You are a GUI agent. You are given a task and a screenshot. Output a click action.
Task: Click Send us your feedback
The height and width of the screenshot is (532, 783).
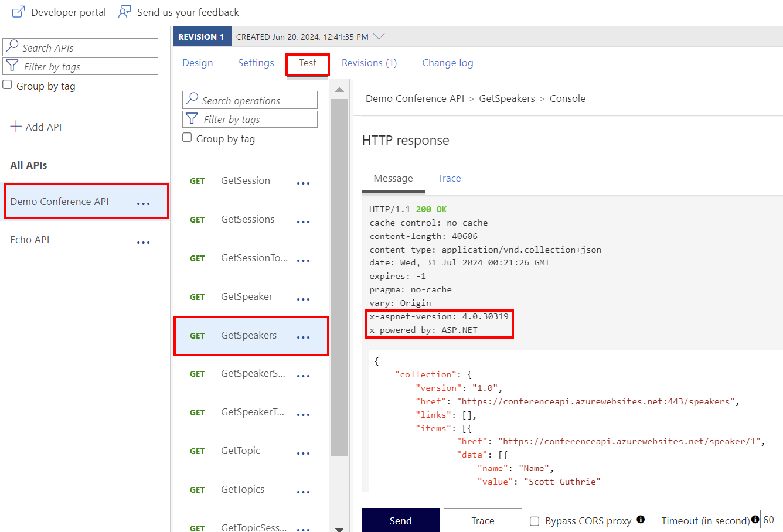coord(188,12)
